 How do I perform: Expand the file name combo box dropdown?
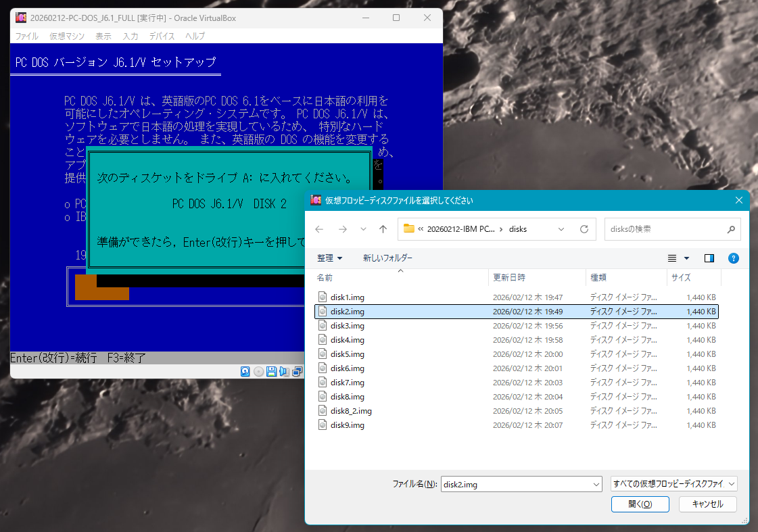tap(596, 484)
